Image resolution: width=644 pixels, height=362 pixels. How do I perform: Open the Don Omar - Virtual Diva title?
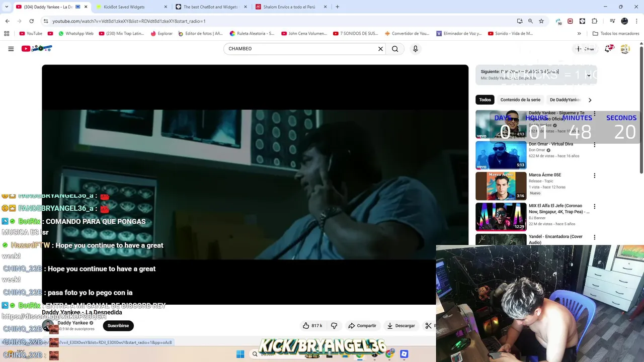tap(550, 144)
